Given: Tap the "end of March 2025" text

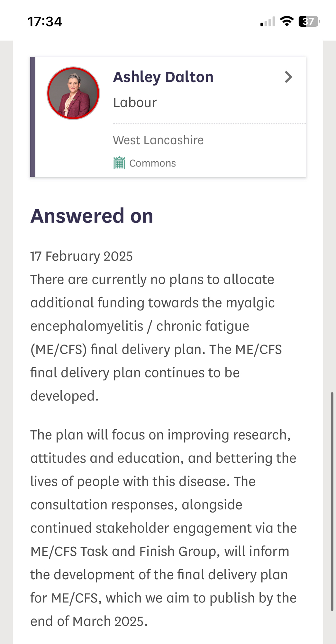Looking at the screenshot, I should click(x=89, y=621).
